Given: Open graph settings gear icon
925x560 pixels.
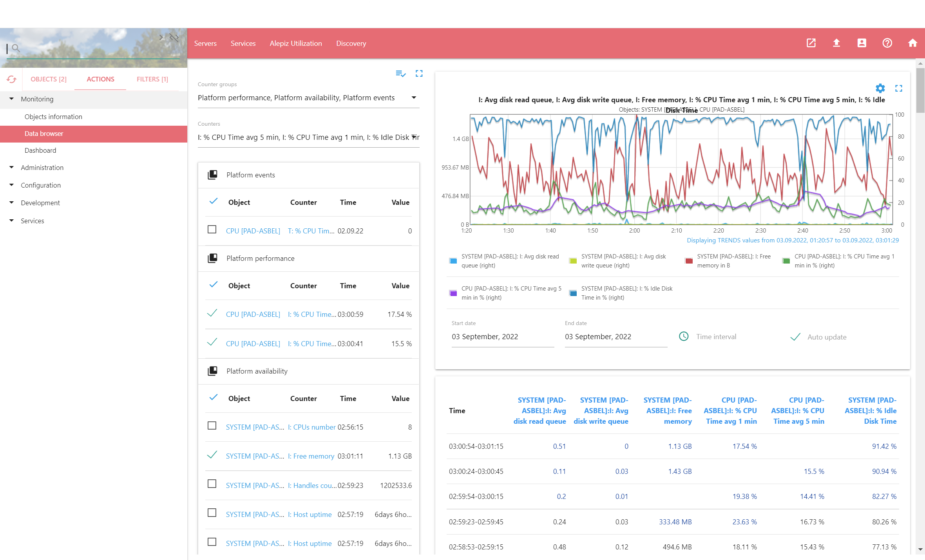Looking at the screenshot, I should (880, 88).
